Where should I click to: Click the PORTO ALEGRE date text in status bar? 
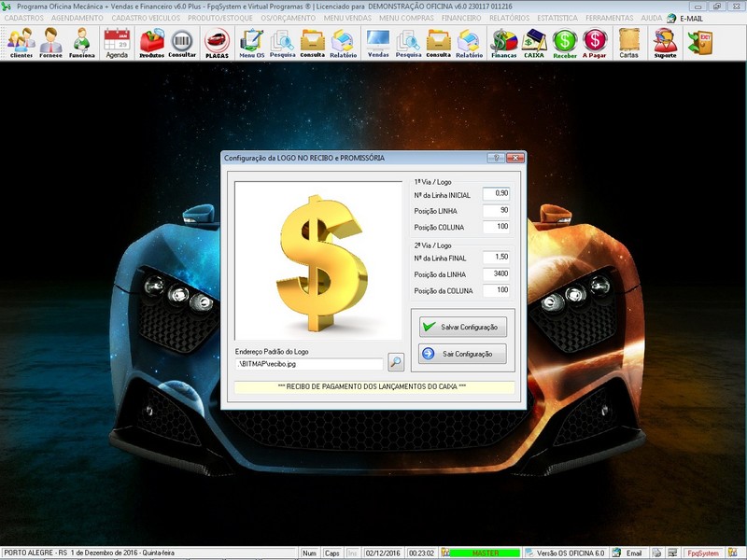(x=89, y=553)
